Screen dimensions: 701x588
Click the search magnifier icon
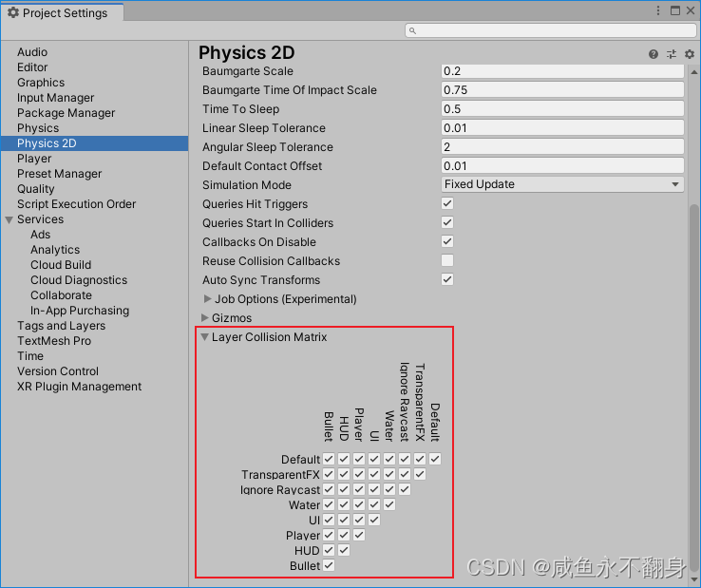click(x=412, y=30)
